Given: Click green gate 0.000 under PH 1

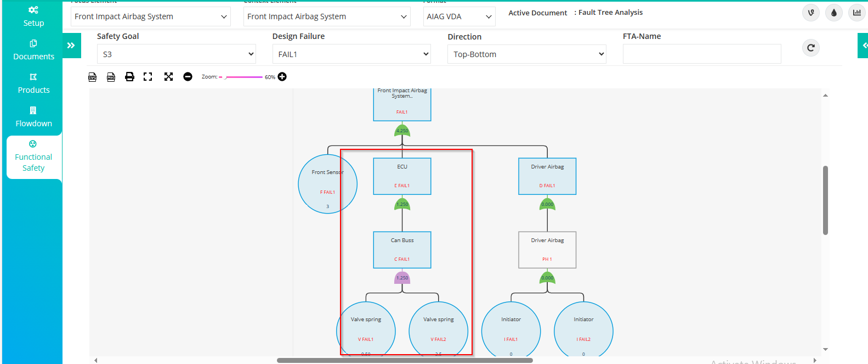Looking at the screenshot, I should [547, 278].
